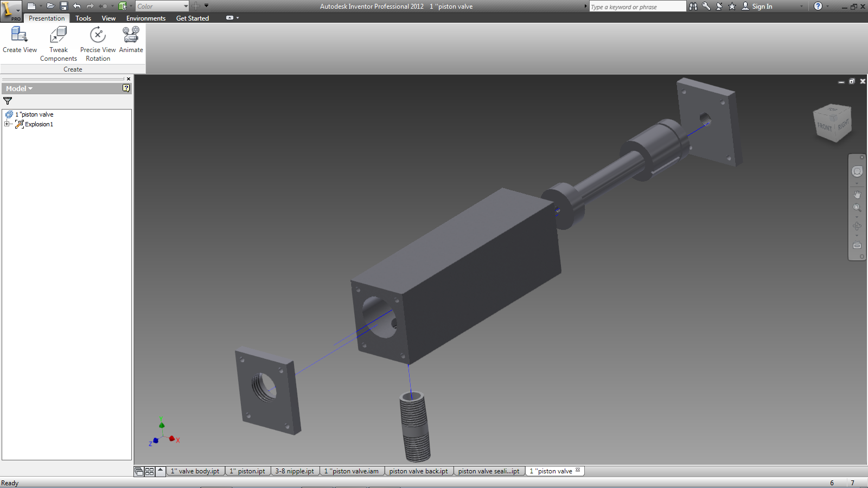Open the Help dropdown arrow
Viewport: 868px width, 488px height.
coord(827,6)
